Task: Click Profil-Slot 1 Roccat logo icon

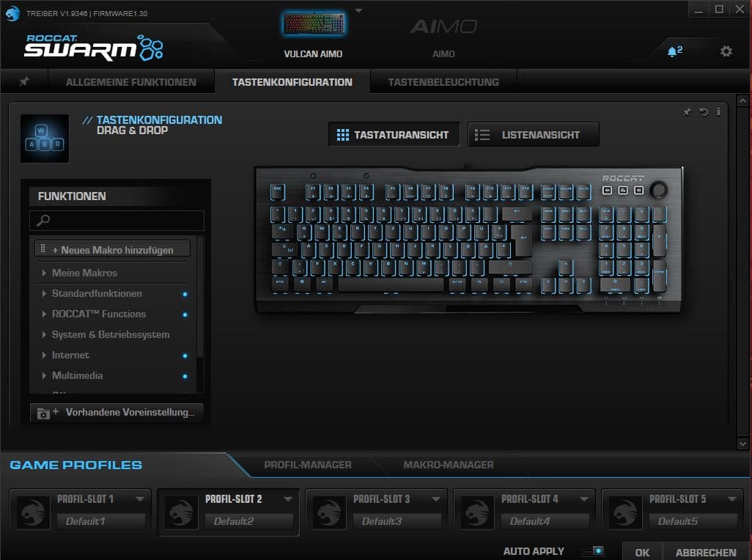Action: tap(32, 512)
